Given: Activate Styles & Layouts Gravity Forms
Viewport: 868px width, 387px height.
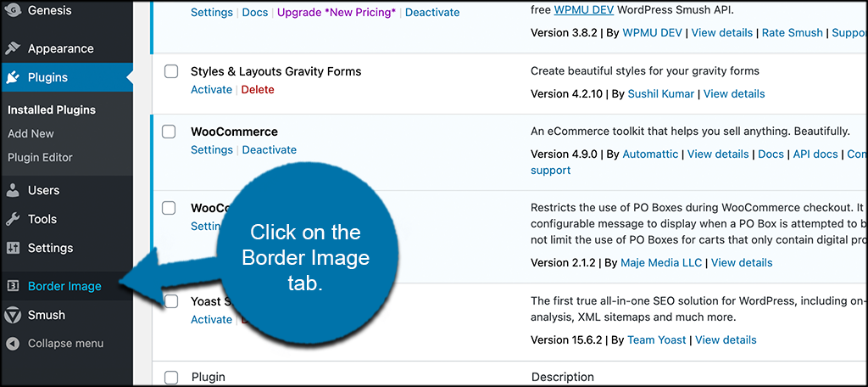Looking at the screenshot, I should click(211, 89).
